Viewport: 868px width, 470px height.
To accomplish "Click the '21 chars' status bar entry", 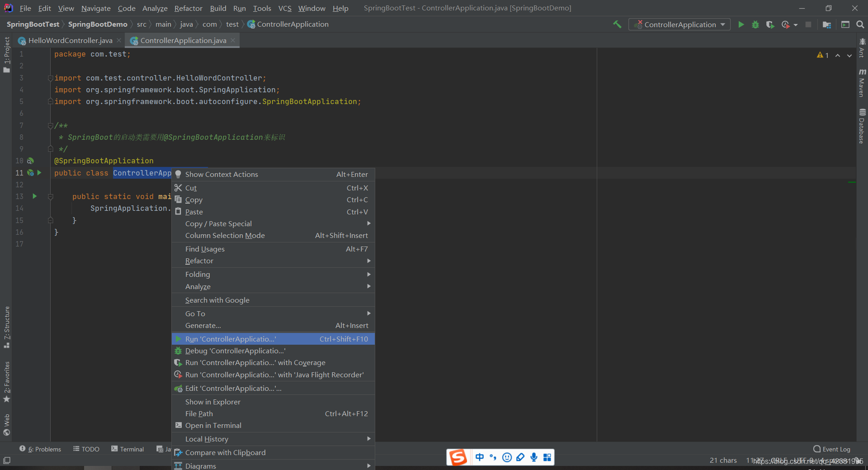I will coord(723,460).
